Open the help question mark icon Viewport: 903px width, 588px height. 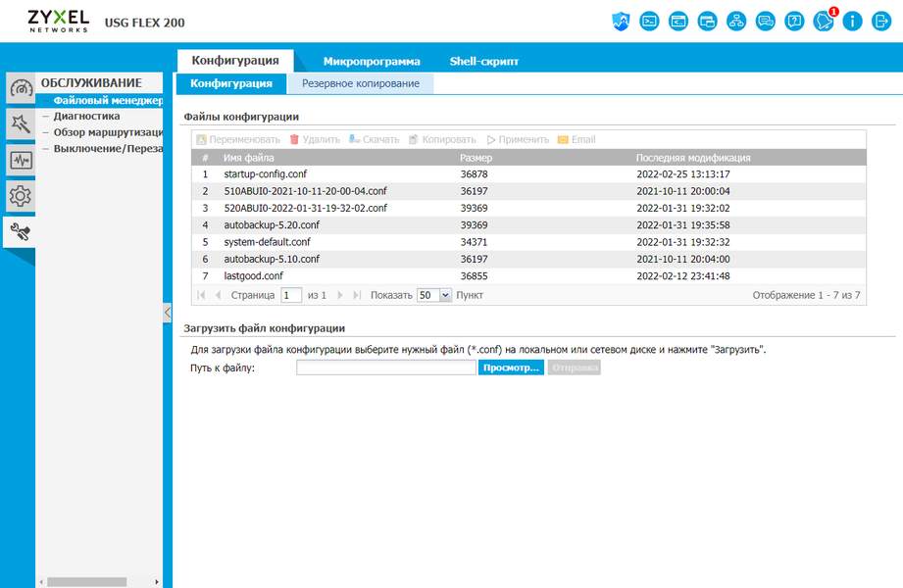coord(794,22)
